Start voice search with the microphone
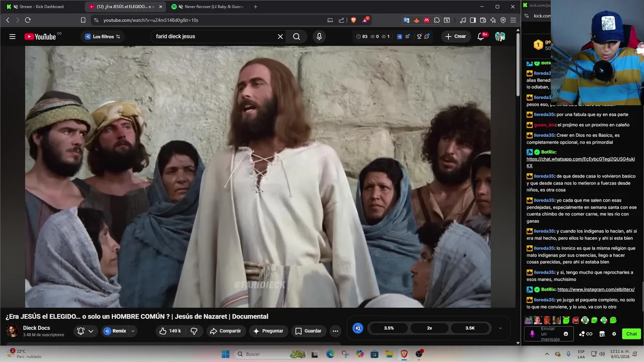The image size is (644, 362). point(319,36)
